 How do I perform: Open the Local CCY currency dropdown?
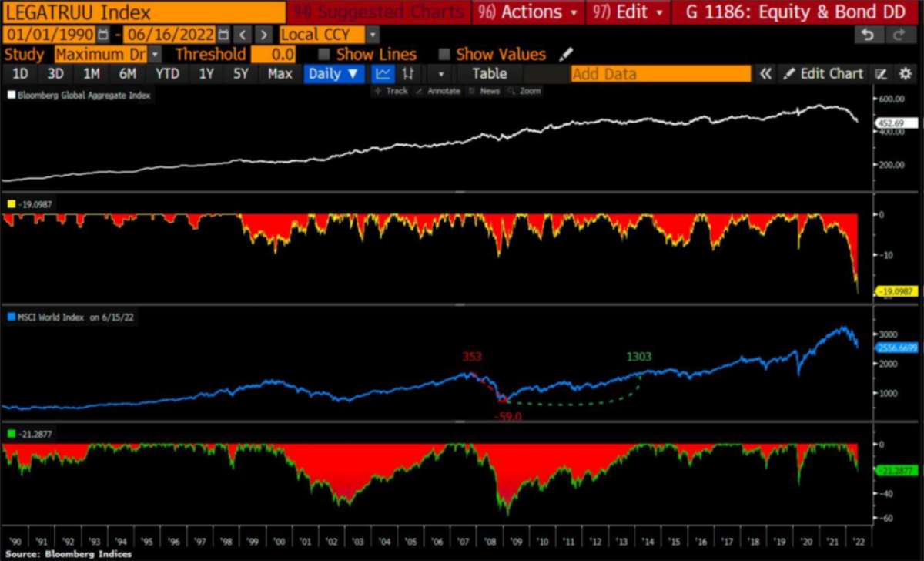point(373,35)
